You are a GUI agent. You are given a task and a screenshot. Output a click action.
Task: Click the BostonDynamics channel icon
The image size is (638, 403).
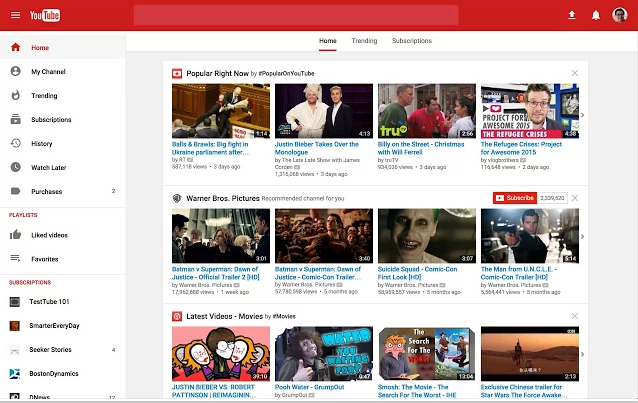pos(15,373)
